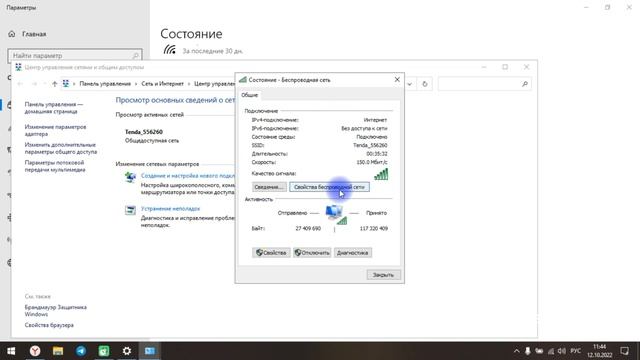Close the wireless status dialog via X
640x360 pixels.
[x=397, y=80]
